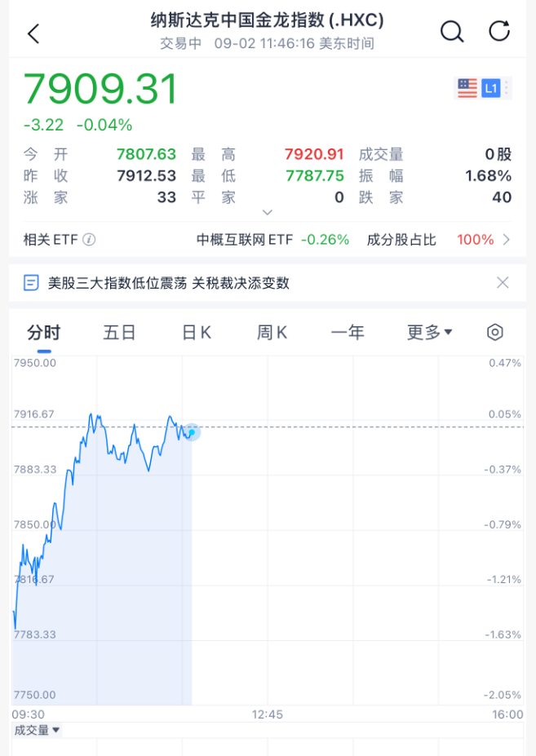
Task: Switch to 周K chart tab
Action: [x=272, y=333]
